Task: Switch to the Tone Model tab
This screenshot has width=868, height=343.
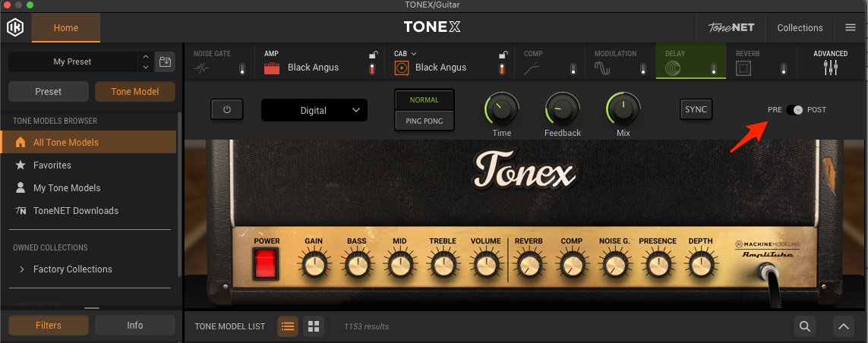Action: (135, 92)
